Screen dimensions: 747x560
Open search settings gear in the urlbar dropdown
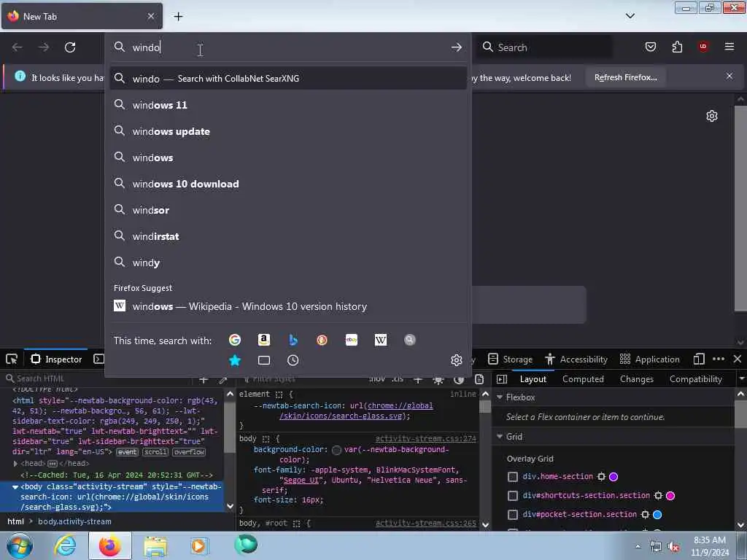(457, 360)
